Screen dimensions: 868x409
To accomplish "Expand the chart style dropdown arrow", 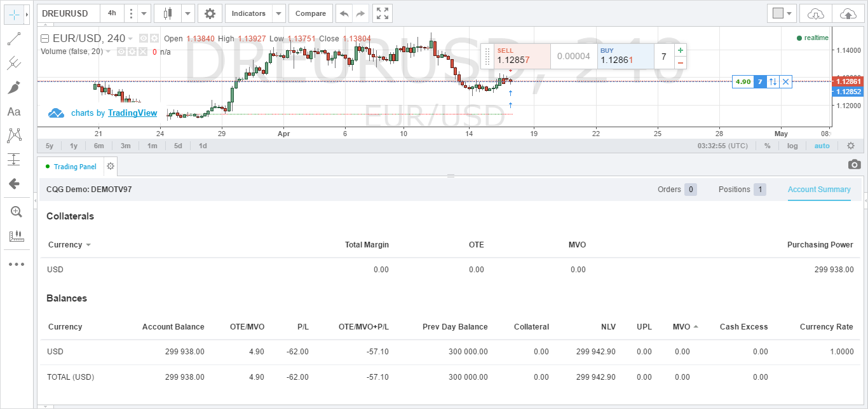I will click(x=187, y=13).
